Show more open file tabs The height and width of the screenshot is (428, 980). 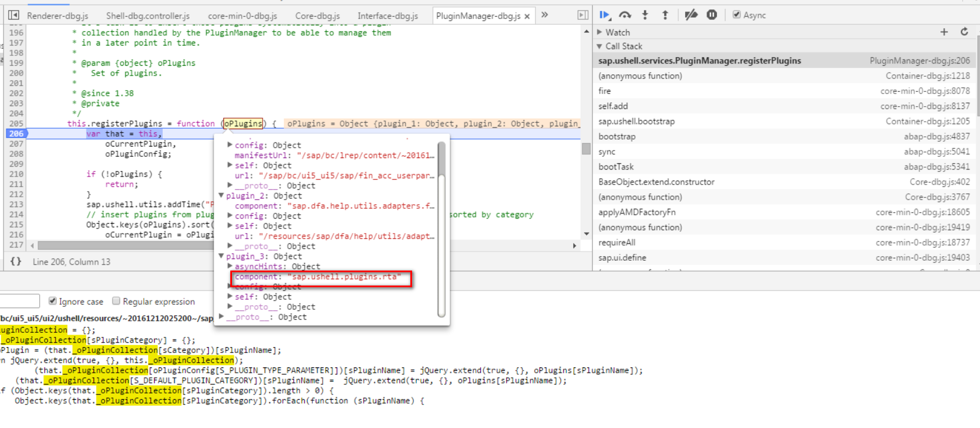click(545, 15)
